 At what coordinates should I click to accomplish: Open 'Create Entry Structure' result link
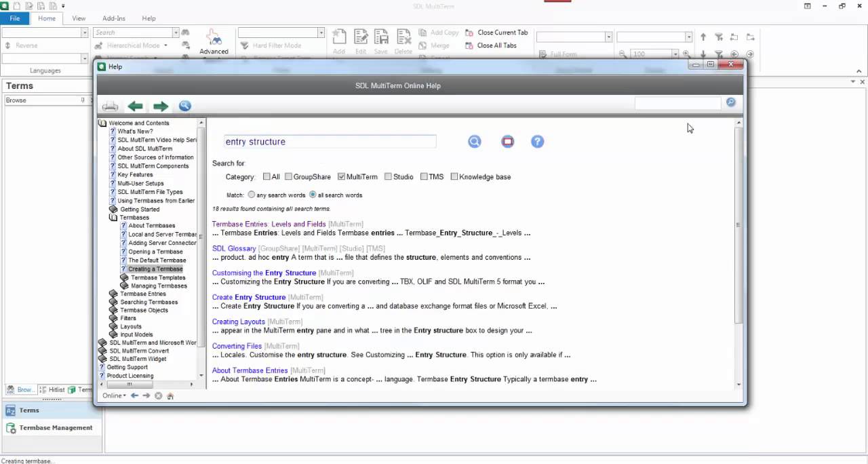(x=249, y=297)
